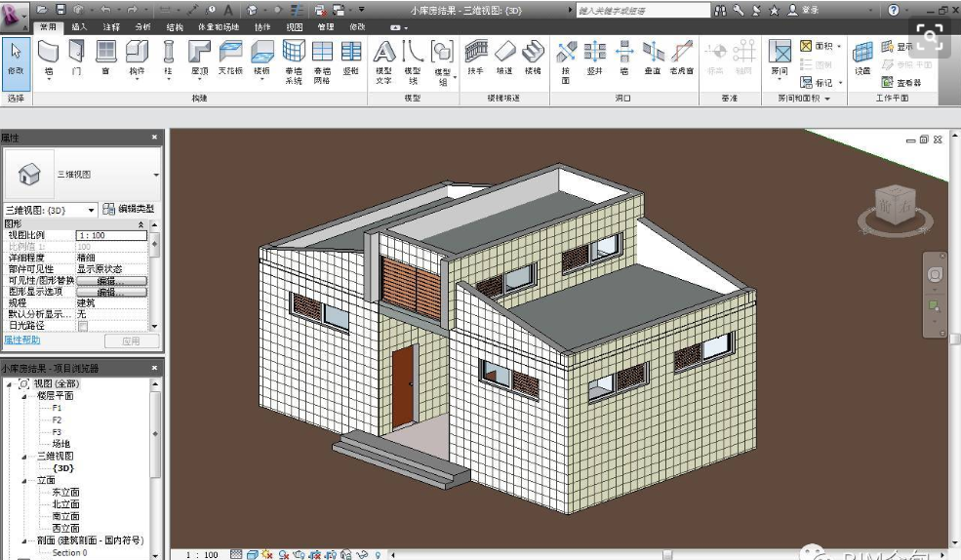
Task: Click the 登录 sign-in button
Action: (804, 10)
